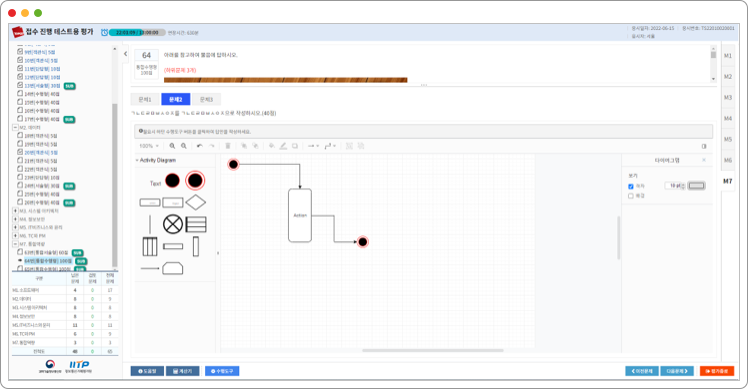Open the 100% zoom dropdown
The width and height of the screenshot is (748, 389).
pos(149,146)
